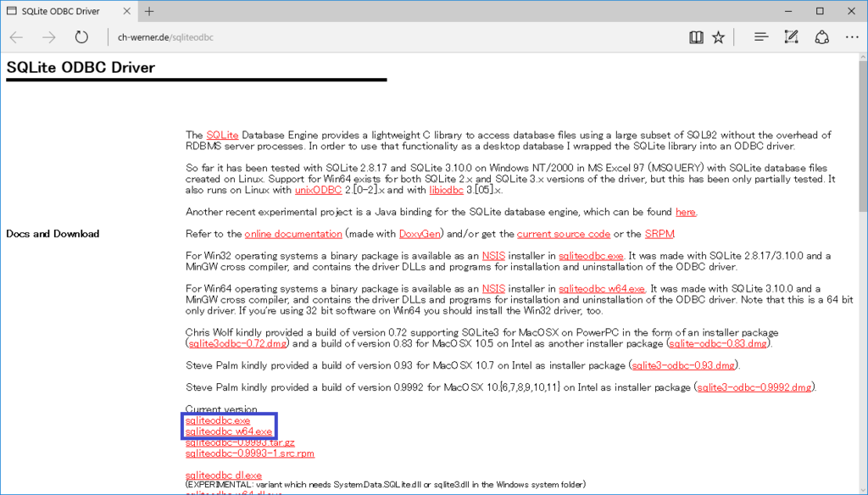This screenshot has width=868, height=495.
Task: Click the browser Back arrow
Action: pos(17,37)
